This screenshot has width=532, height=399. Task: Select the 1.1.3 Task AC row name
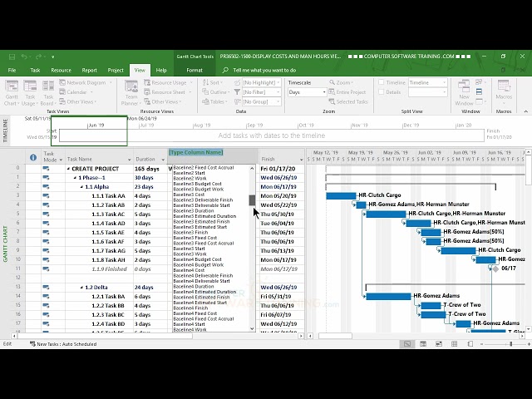pos(108,214)
